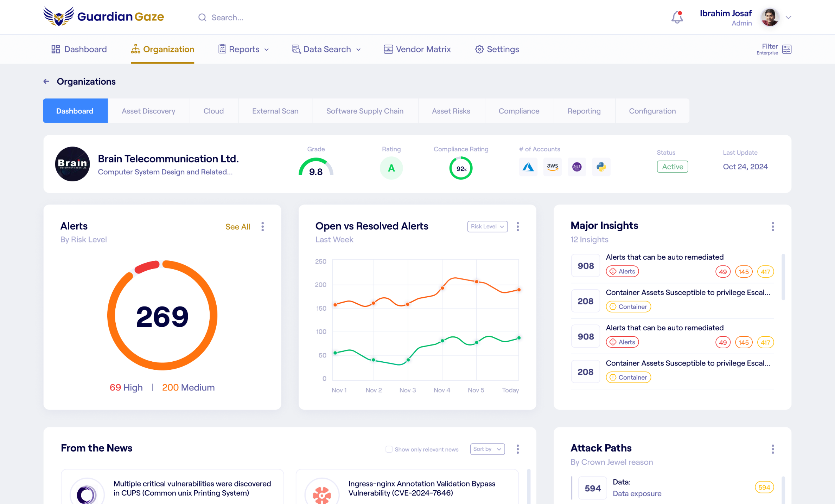This screenshot has height=504, width=835.
Task: Go to the main Dashboard nav item
Action: tap(79, 49)
